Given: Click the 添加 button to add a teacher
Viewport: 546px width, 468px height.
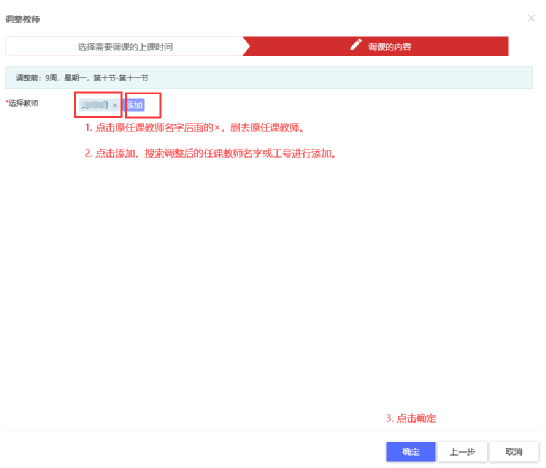Looking at the screenshot, I should coord(135,105).
